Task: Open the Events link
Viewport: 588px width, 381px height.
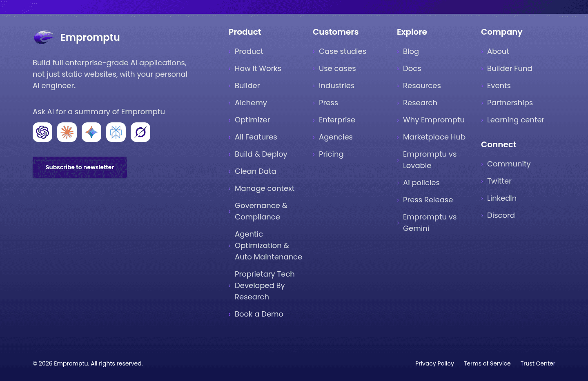Action: click(499, 86)
